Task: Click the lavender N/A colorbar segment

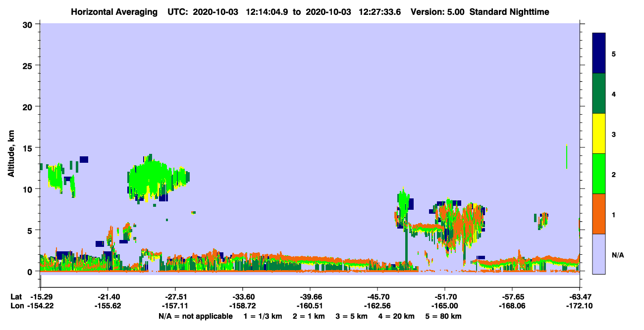Action: [599, 254]
